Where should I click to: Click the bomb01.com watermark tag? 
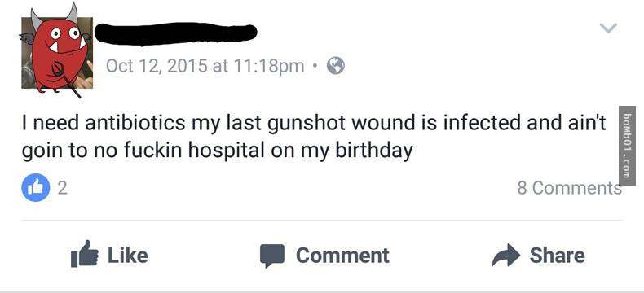(x=627, y=146)
